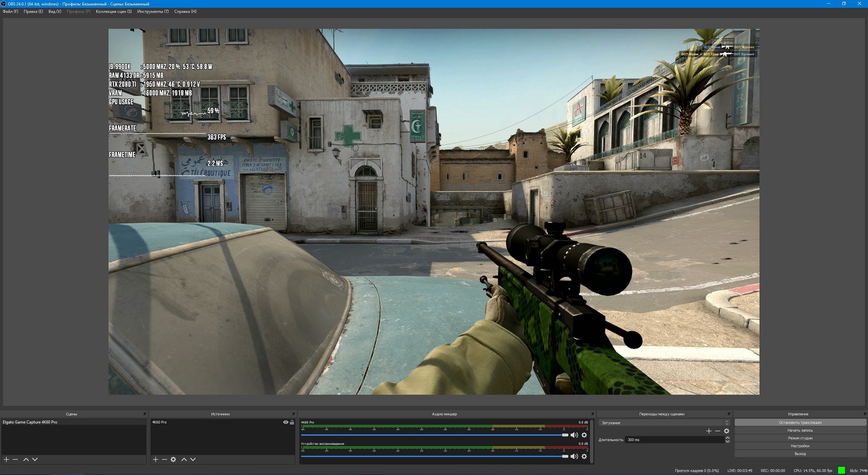Enable Режим студии

click(x=800, y=438)
